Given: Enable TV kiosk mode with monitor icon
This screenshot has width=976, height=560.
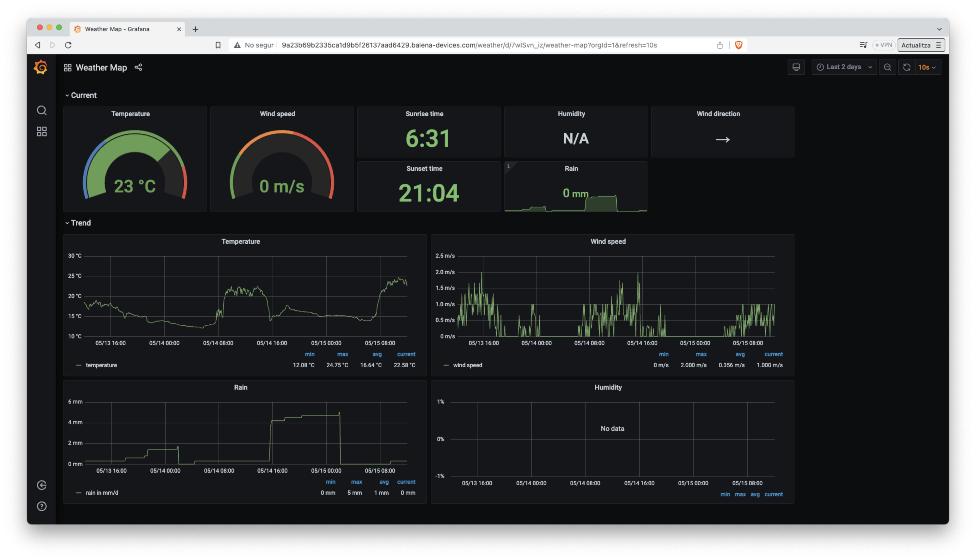Looking at the screenshot, I should pos(796,67).
